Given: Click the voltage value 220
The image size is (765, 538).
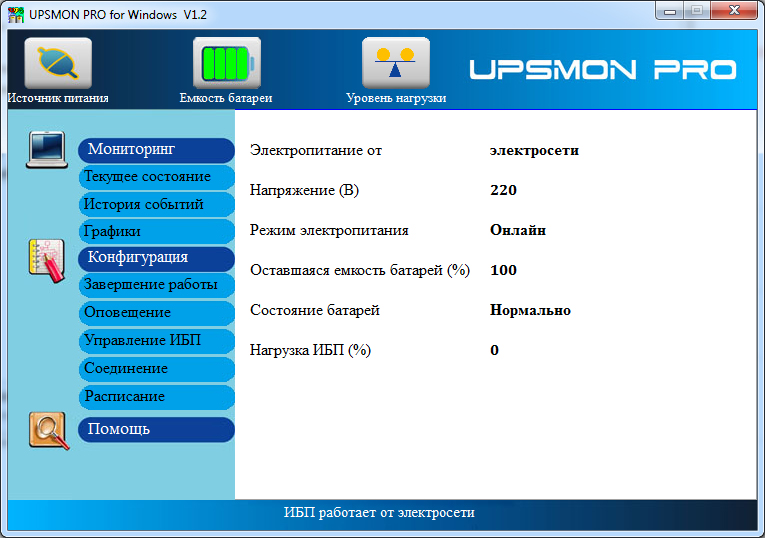Looking at the screenshot, I should (x=503, y=190).
